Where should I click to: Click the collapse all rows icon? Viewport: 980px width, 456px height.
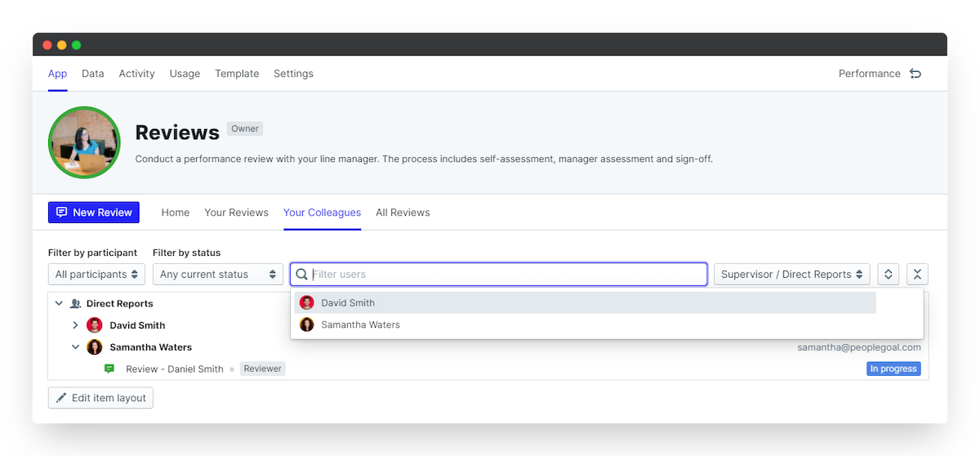[917, 275]
